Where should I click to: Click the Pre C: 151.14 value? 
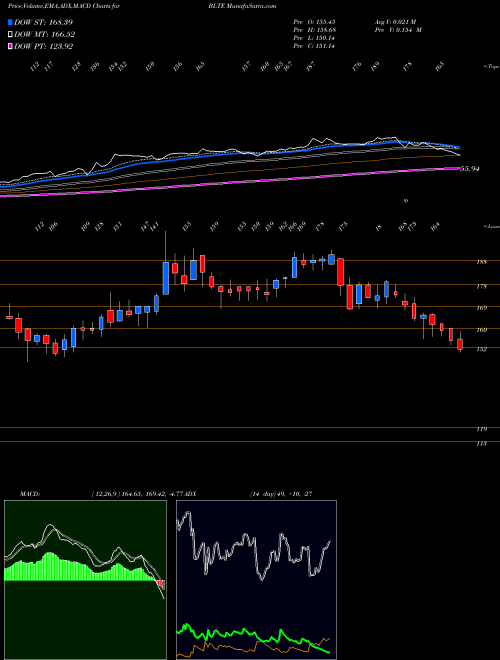click(x=314, y=46)
